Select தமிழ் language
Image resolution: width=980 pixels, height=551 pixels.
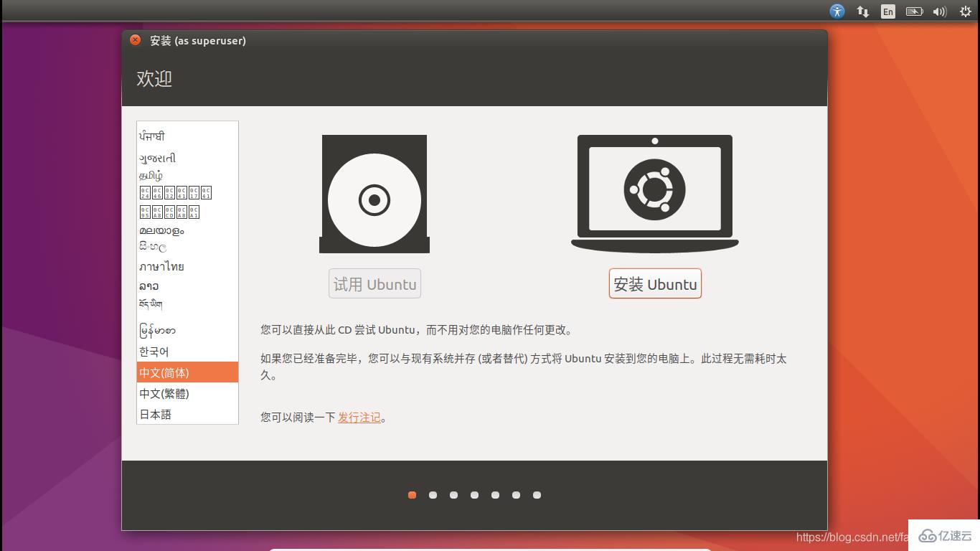click(x=187, y=175)
